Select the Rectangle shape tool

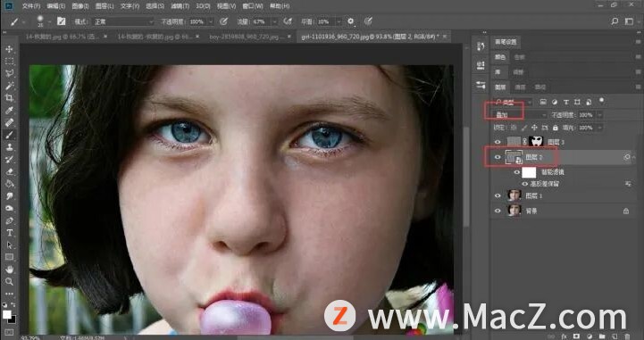tap(9, 257)
